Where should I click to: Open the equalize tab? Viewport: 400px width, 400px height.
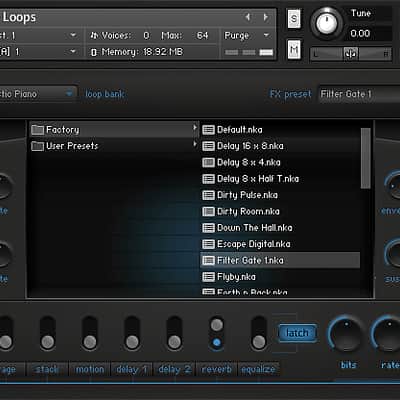tap(258, 369)
